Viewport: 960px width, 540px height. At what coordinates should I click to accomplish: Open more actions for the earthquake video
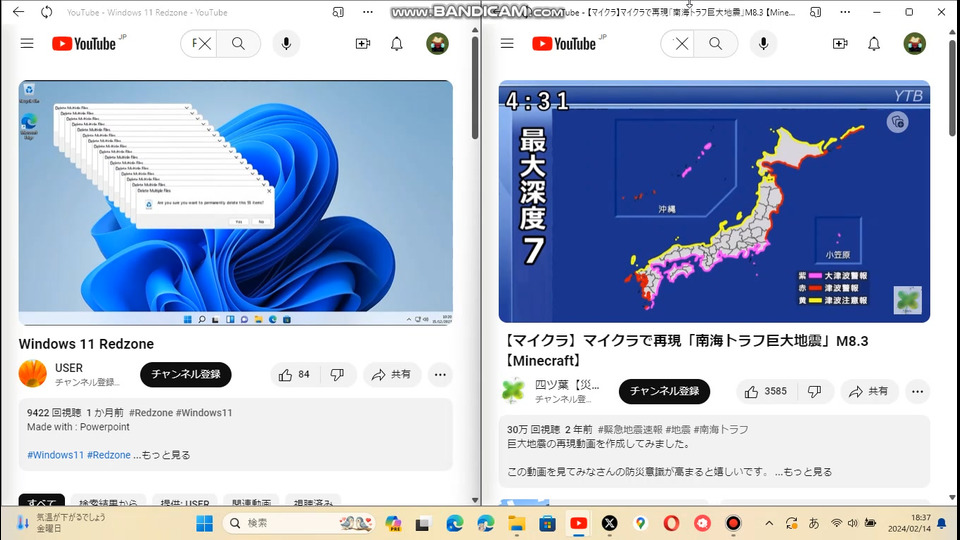tap(917, 391)
